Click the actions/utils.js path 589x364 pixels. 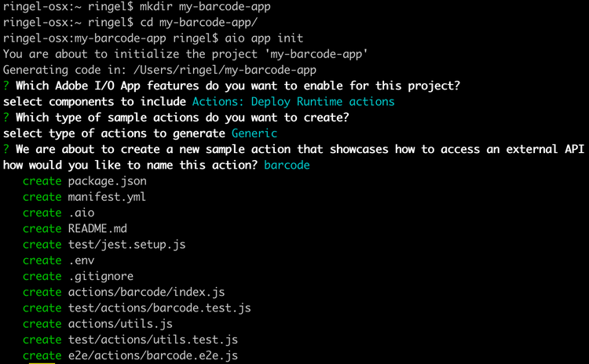[x=120, y=324]
